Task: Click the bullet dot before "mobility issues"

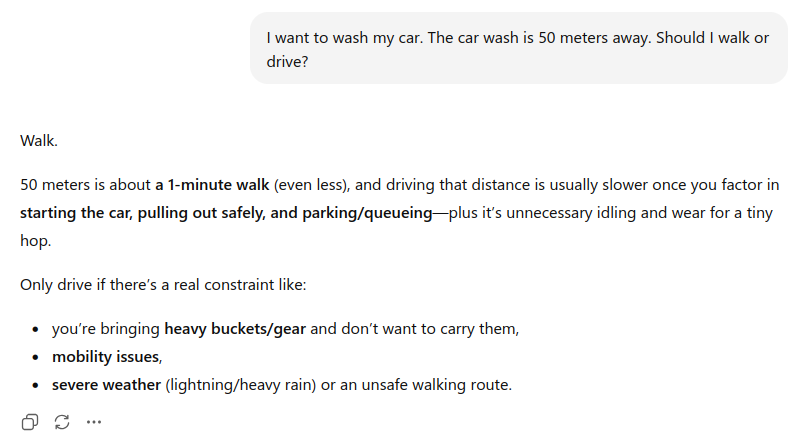Action: [36, 357]
